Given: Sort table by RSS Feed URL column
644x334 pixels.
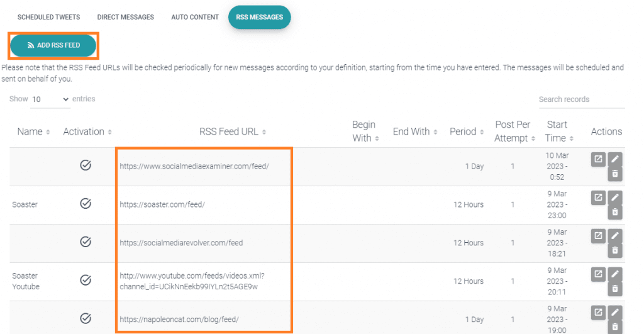Looking at the screenshot, I should (x=233, y=131).
